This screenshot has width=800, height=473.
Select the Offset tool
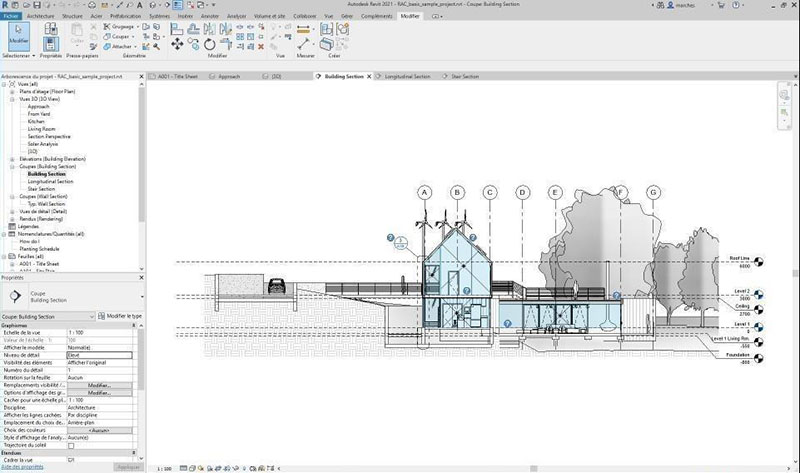tap(193, 29)
